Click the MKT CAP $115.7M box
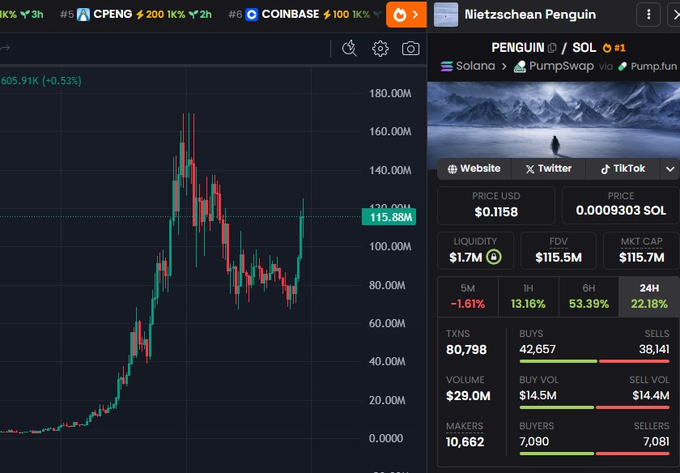 [641, 251]
